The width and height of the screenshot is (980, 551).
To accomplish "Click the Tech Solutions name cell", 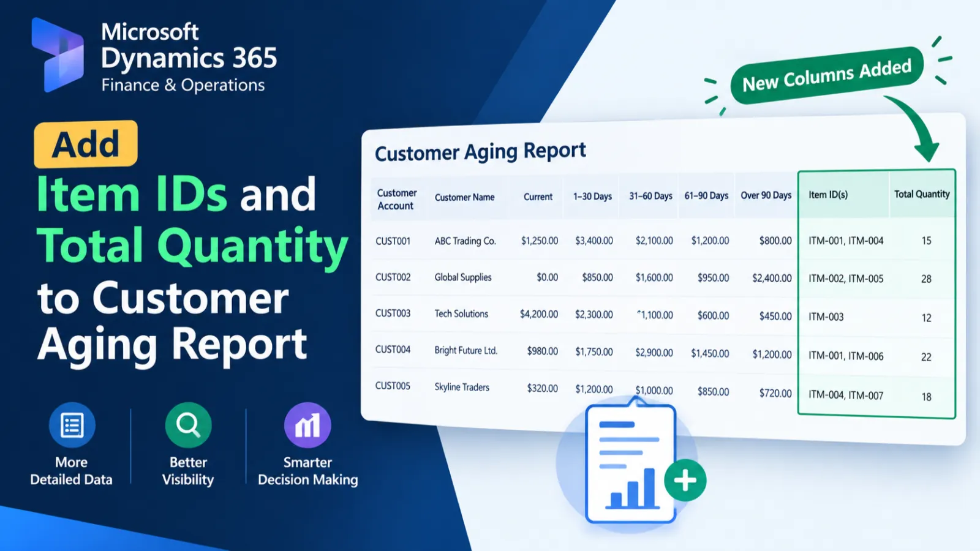I will [461, 313].
